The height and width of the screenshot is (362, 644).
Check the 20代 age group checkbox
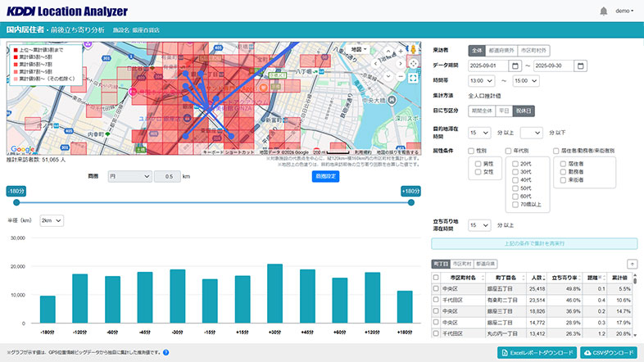coord(516,164)
